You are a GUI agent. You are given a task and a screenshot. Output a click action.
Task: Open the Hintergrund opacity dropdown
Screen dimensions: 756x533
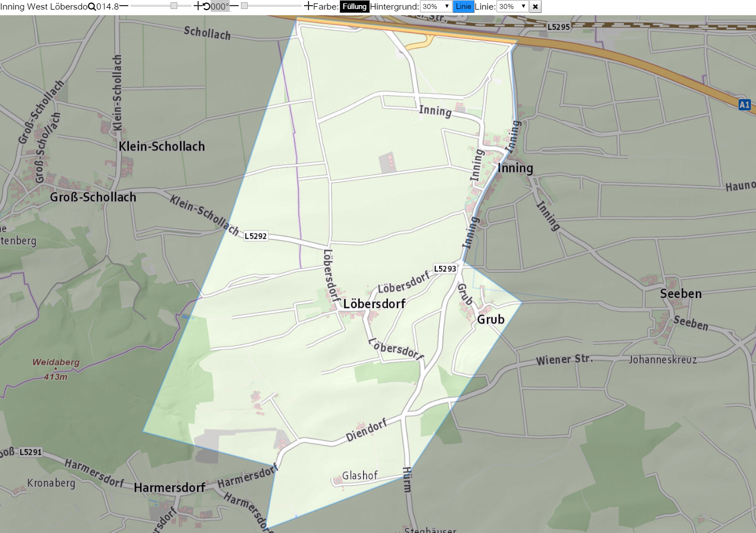(x=436, y=7)
